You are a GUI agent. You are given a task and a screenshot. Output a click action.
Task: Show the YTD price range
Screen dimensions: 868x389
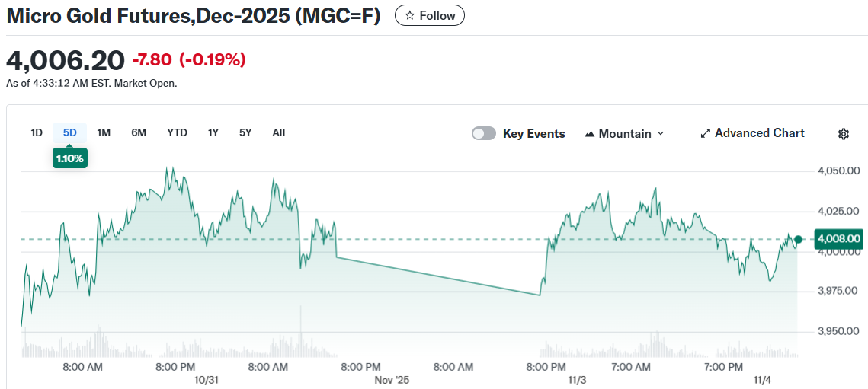point(177,132)
